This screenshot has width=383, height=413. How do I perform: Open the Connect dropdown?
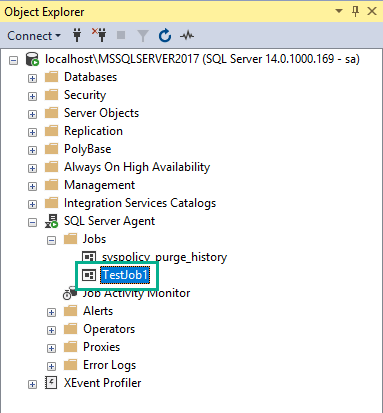coord(34,36)
